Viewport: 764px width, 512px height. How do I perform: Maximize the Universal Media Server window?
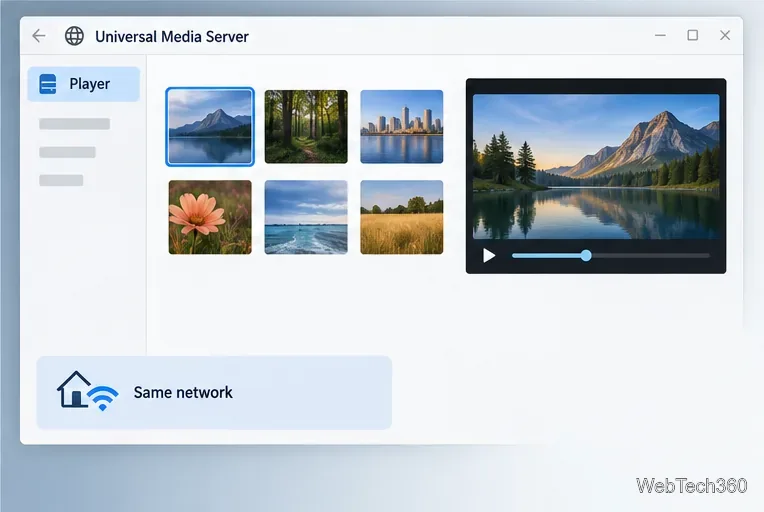[x=692, y=35]
